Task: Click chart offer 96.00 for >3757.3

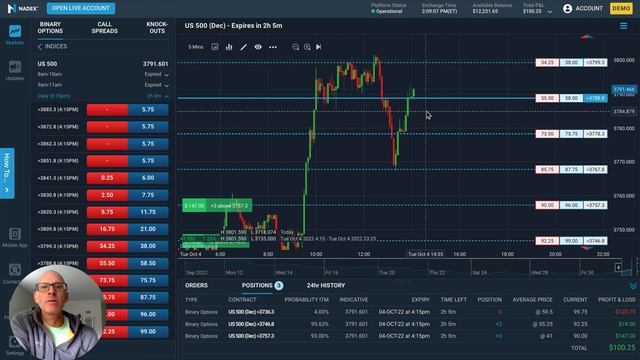Action: [x=571, y=205]
